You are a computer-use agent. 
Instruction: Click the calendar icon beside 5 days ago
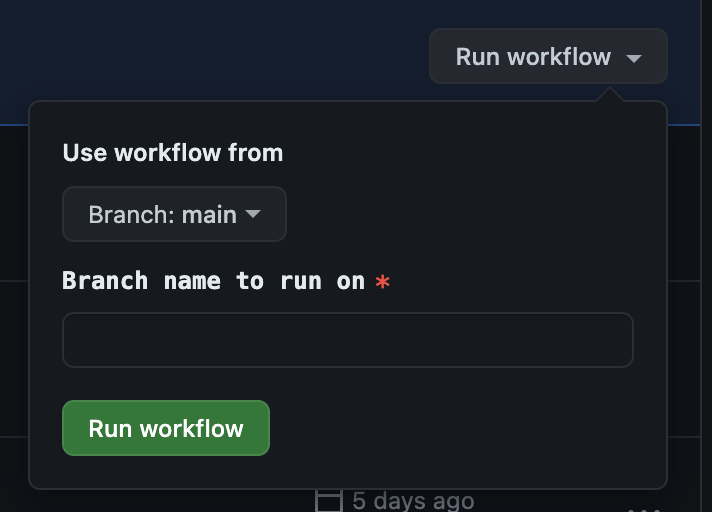(329, 501)
